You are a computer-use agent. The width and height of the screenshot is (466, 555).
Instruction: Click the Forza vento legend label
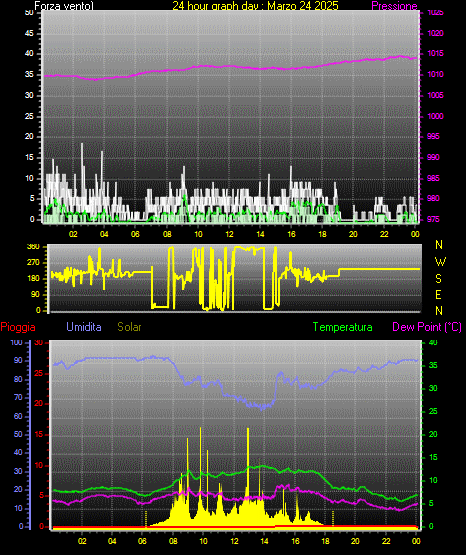64,6
